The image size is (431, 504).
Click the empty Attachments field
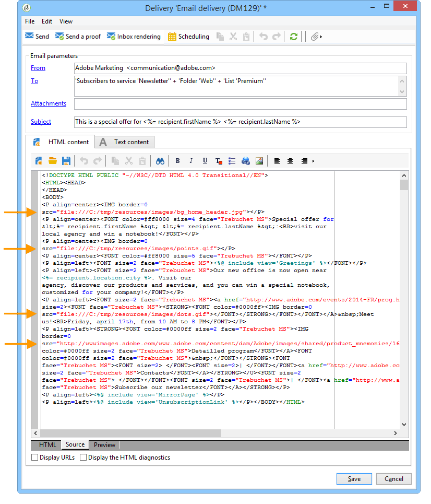click(240, 104)
